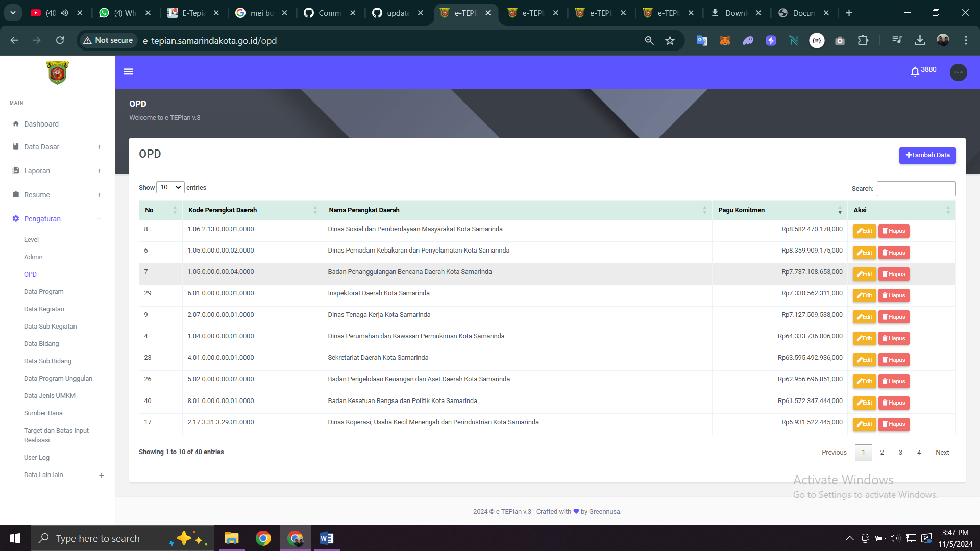The height and width of the screenshot is (551, 980).
Task: Click the e-TEPlan crest logo
Action: point(57,72)
